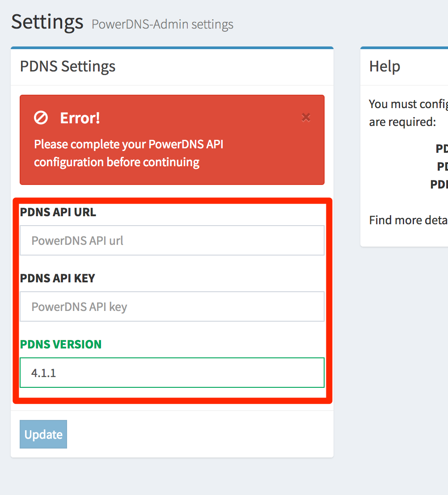Image resolution: width=448 pixels, height=495 pixels.
Task: Click the 'You must config' help text
Action: [x=408, y=104]
